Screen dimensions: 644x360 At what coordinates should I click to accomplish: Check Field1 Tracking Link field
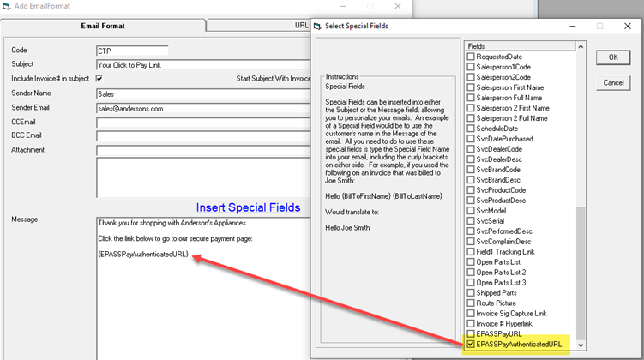click(471, 252)
